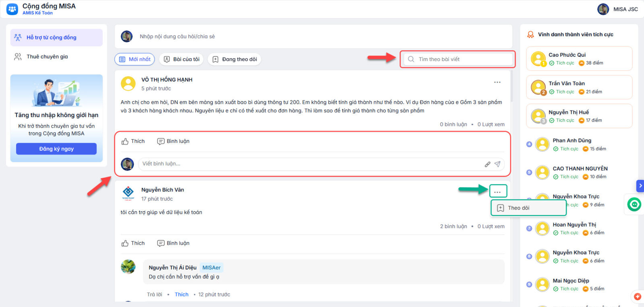
Task: Open Hỗ trợ từ cộng đồng section
Action: pyautogui.click(x=56, y=37)
